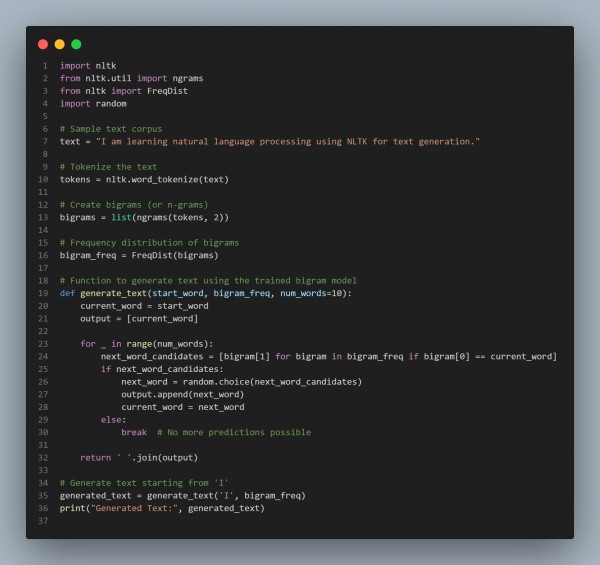Viewport: 600px width, 565px height.
Task: Click the return ' '.join(output) statement
Action: pos(139,458)
